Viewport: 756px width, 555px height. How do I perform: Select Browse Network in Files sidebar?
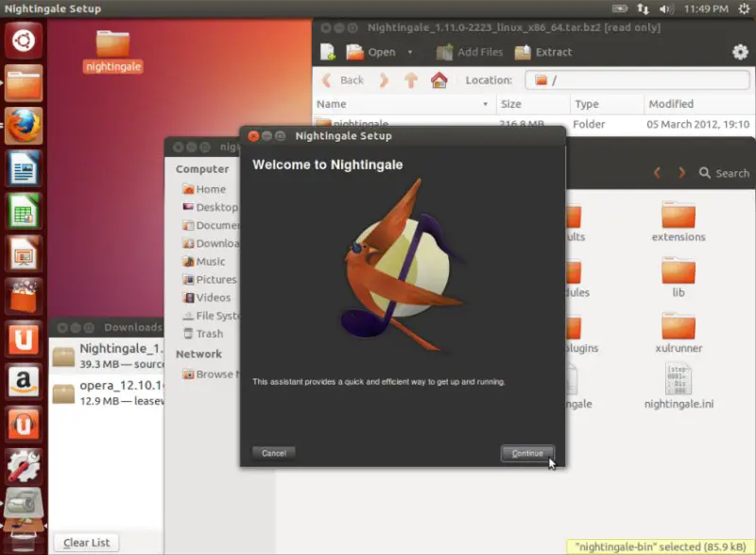(210, 374)
